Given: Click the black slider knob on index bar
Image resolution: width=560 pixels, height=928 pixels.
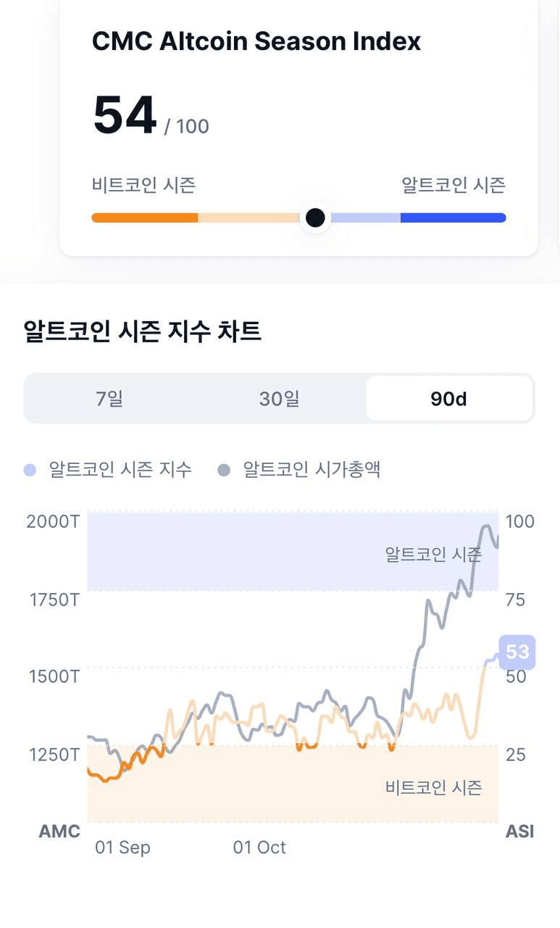Looking at the screenshot, I should click(315, 217).
